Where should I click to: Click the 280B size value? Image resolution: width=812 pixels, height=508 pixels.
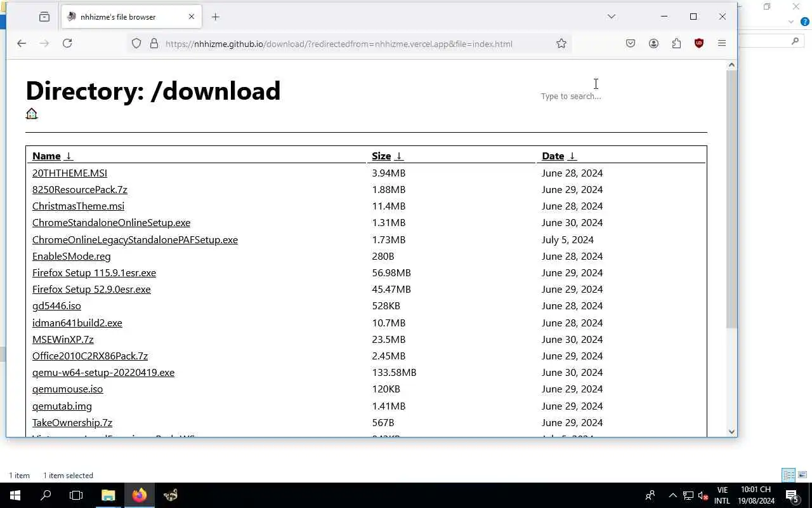(x=383, y=256)
